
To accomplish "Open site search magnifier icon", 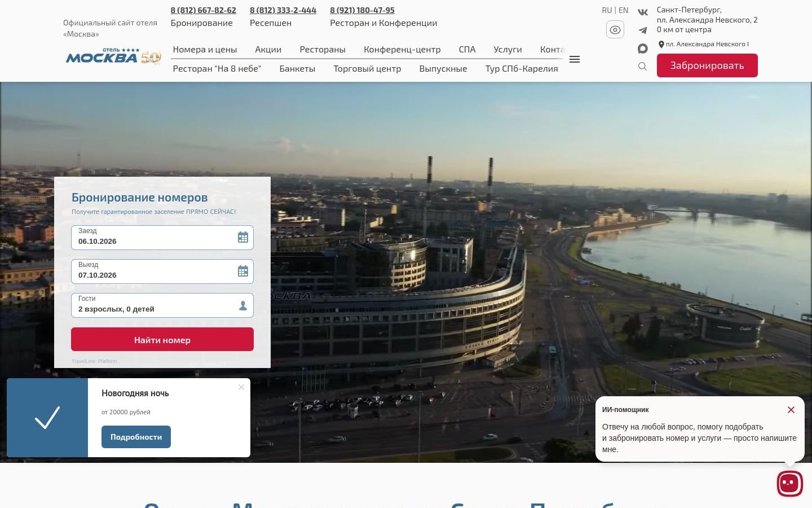I will 642,67.
